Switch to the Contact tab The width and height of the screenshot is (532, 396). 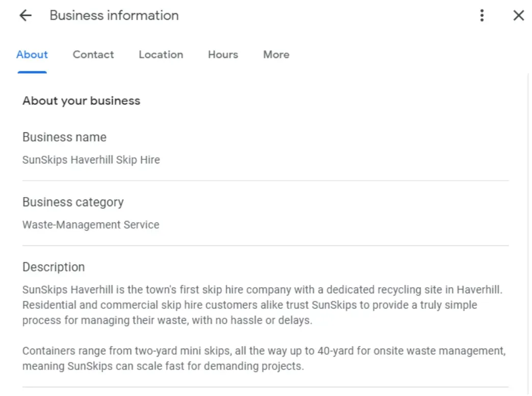[93, 54]
